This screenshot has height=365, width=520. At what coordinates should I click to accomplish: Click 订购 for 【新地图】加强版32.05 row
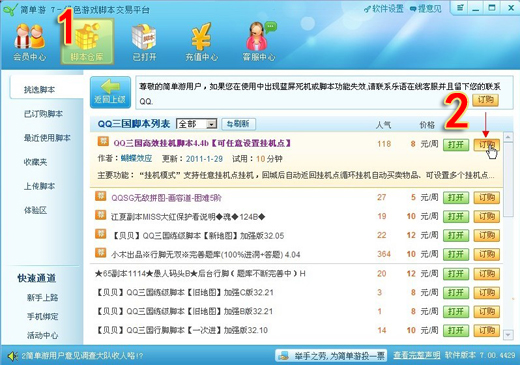487,235
